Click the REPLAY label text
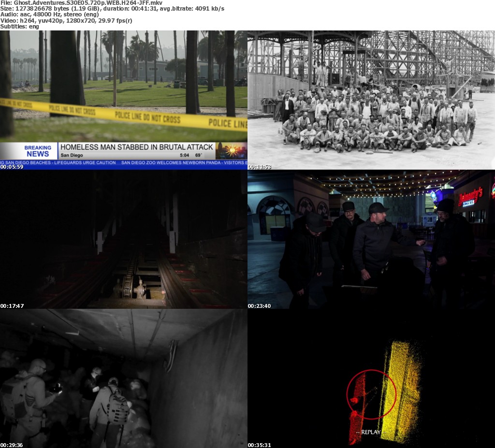This screenshot has height=448, width=495. click(368, 432)
